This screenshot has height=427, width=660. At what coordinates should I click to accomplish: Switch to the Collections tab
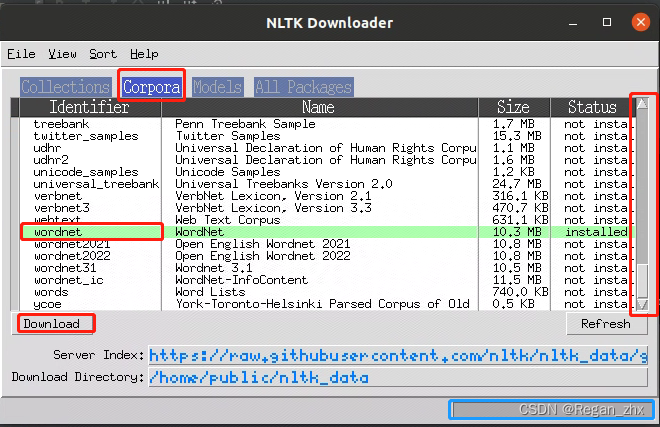(66, 87)
